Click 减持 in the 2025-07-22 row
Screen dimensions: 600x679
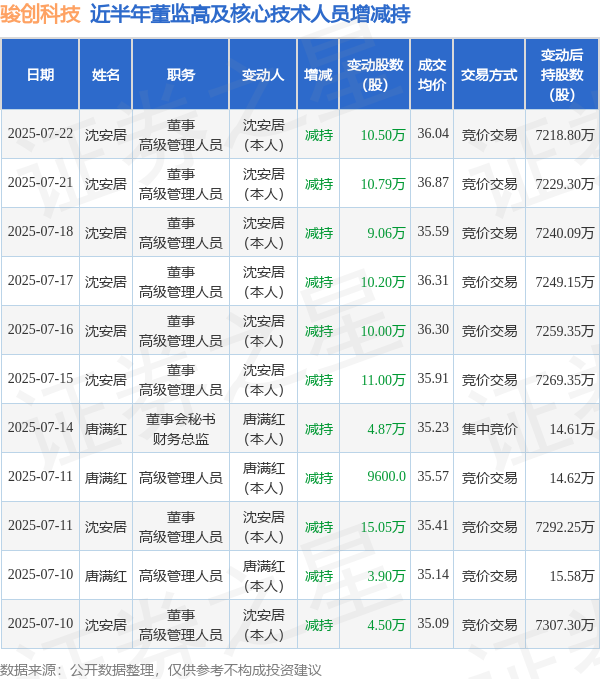[319, 135]
